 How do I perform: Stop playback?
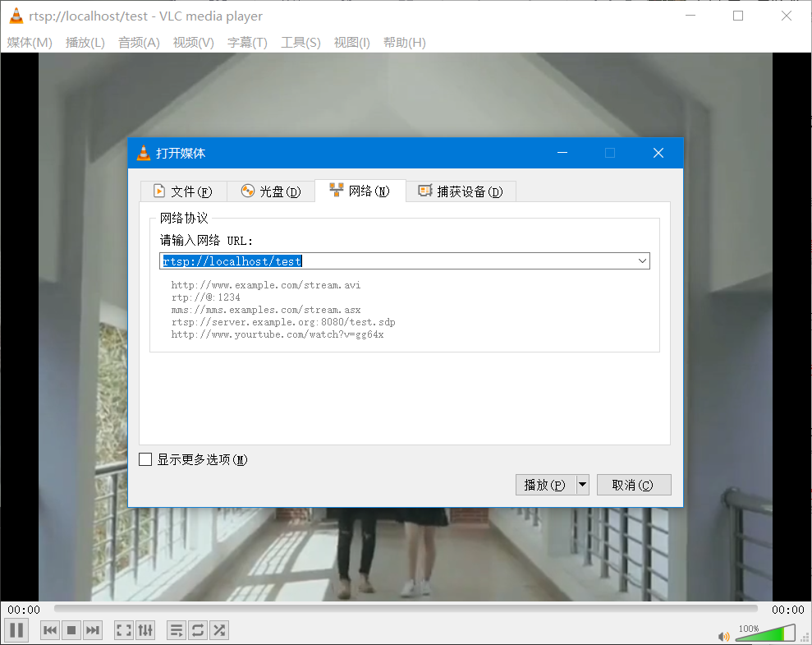(x=71, y=629)
